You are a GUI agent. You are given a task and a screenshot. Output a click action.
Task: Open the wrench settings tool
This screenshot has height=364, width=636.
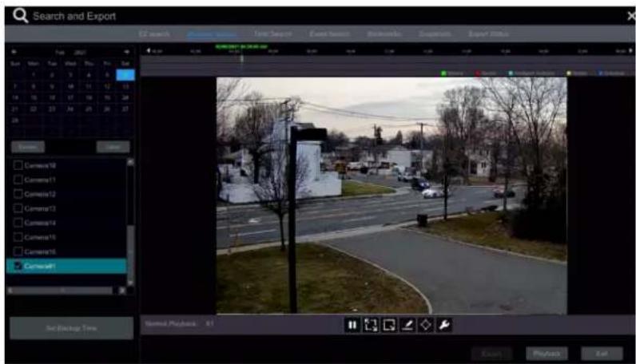pyautogui.click(x=444, y=325)
